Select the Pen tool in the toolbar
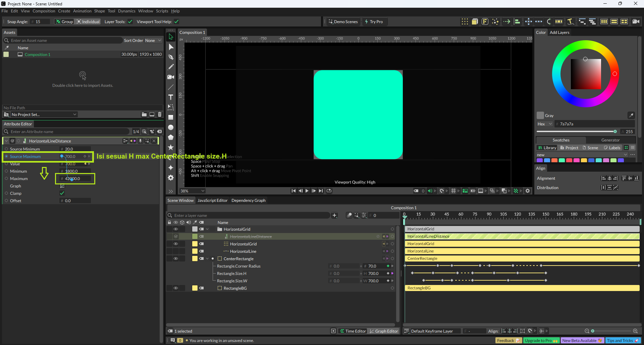The height and width of the screenshot is (345, 644). (x=171, y=57)
